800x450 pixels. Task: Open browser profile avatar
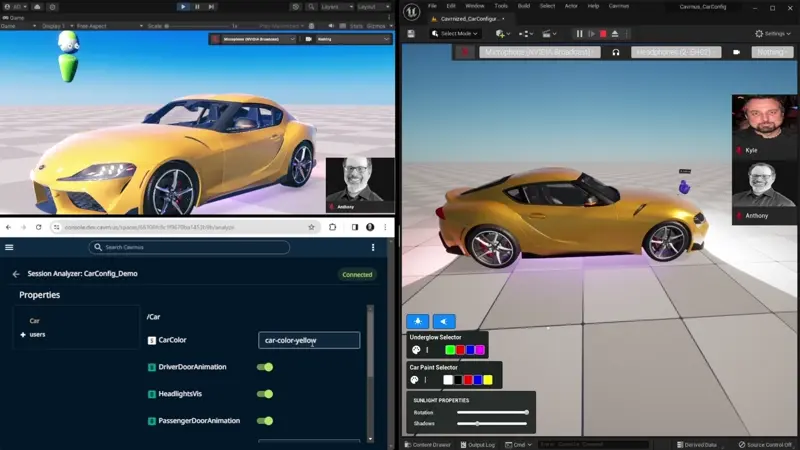coord(370,227)
